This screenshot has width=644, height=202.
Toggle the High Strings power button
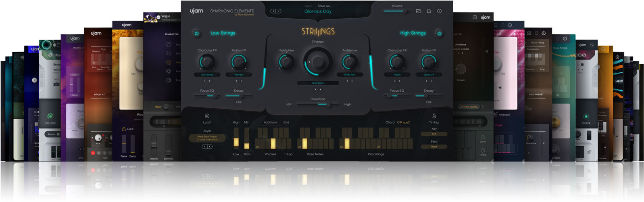point(439,33)
